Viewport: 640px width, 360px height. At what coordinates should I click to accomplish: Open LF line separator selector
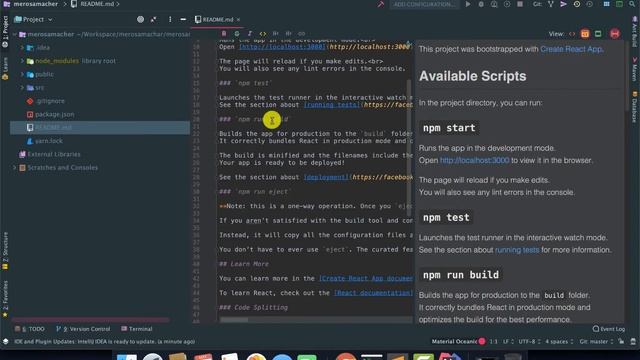pyautogui.click(x=508, y=341)
